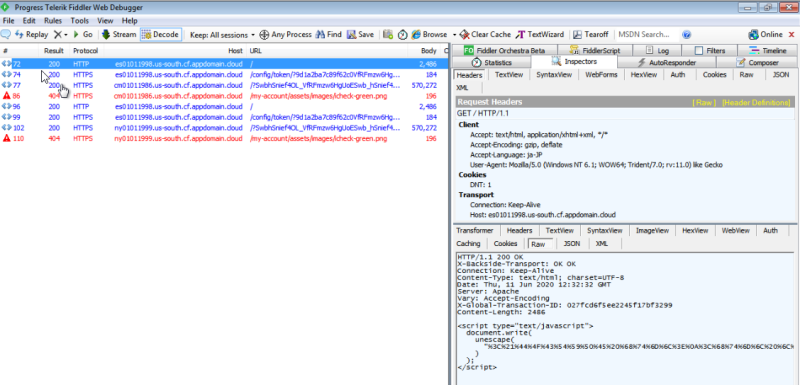Click the camera screenshot icon
800x385 pixels.
click(388, 35)
